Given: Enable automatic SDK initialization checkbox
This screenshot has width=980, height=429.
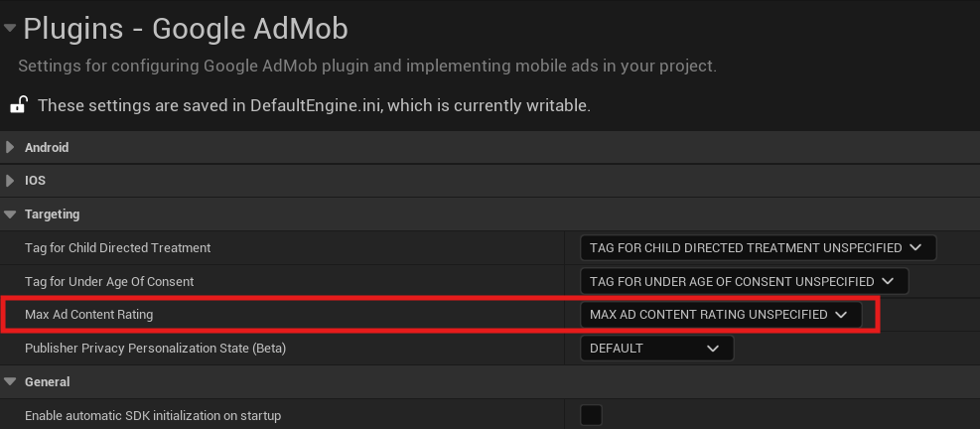Looking at the screenshot, I should tap(591, 415).
